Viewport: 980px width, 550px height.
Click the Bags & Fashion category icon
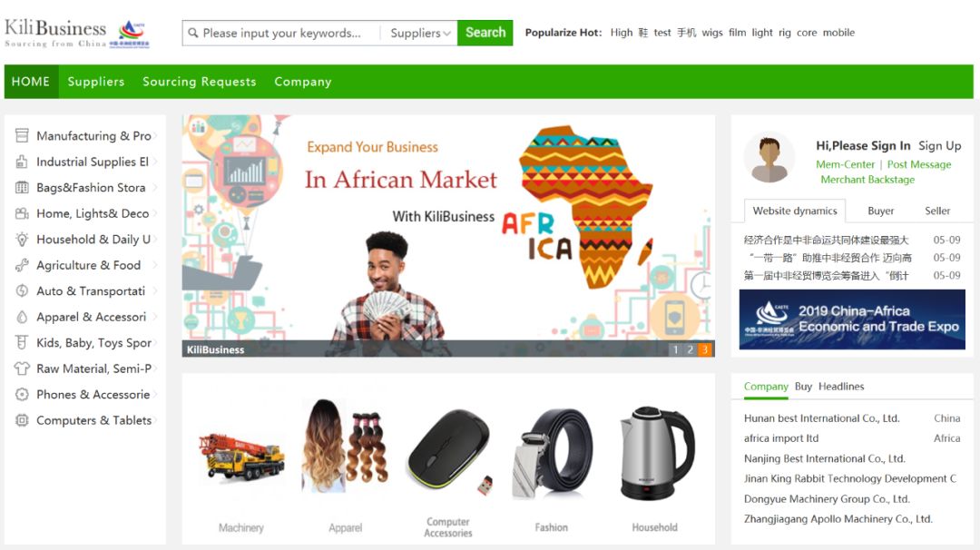tap(22, 188)
